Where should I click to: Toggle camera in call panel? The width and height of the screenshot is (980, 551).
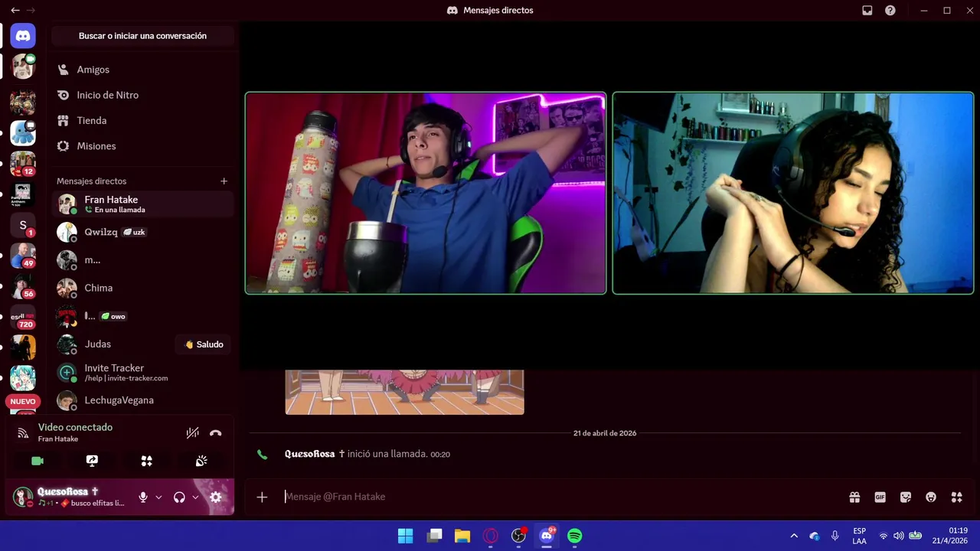coord(38,461)
